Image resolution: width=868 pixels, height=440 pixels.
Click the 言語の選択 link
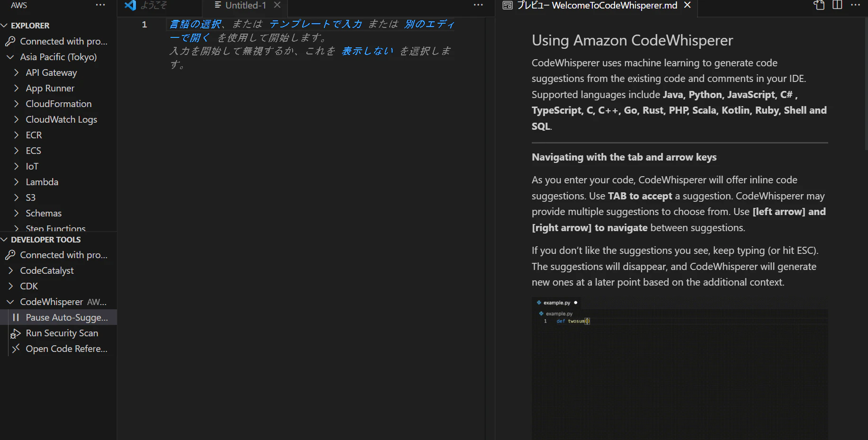(196, 24)
